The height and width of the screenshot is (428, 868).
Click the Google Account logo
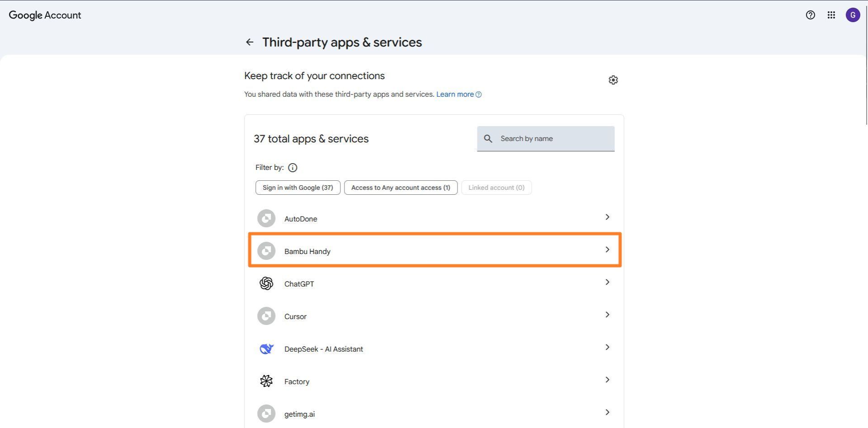point(45,14)
